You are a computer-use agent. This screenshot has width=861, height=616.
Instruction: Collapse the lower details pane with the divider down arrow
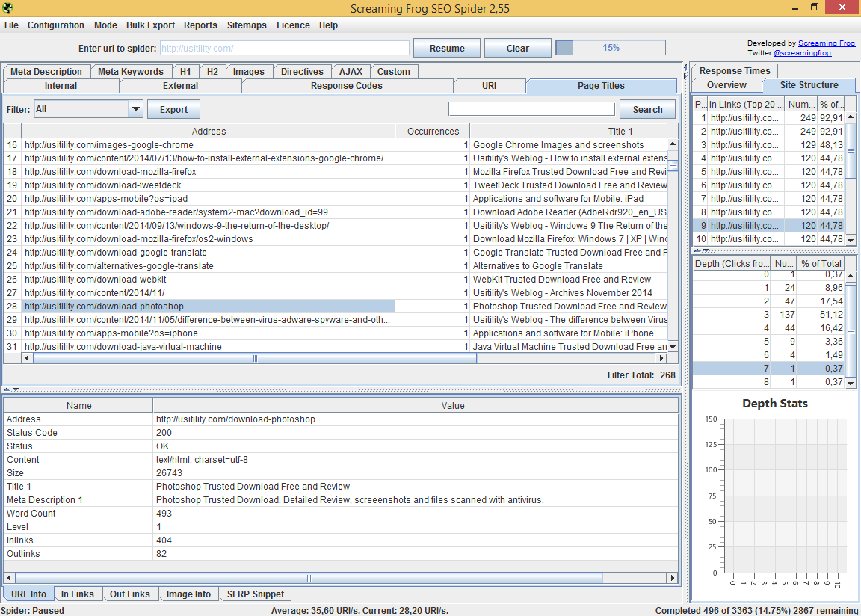tap(16, 389)
